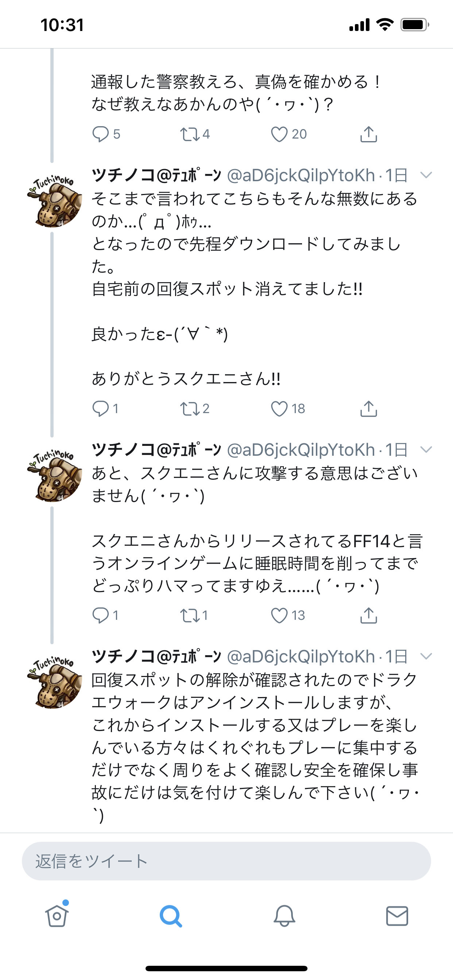Share the FF14 tweet

368,615
